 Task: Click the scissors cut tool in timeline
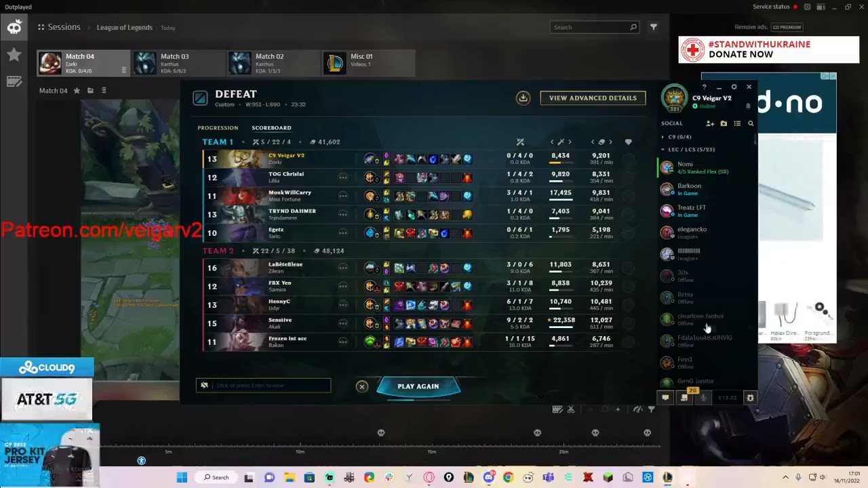(571, 409)
